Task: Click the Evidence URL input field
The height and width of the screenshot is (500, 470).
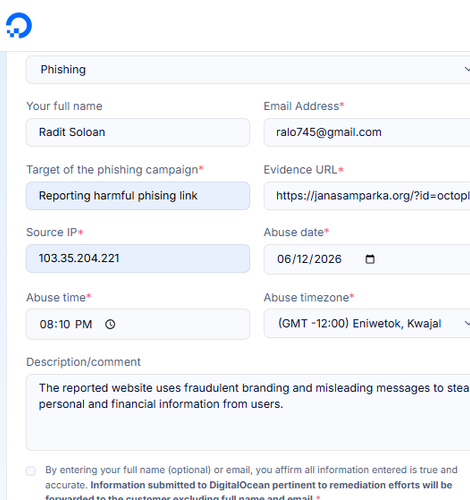Action: tap(367, 196)
